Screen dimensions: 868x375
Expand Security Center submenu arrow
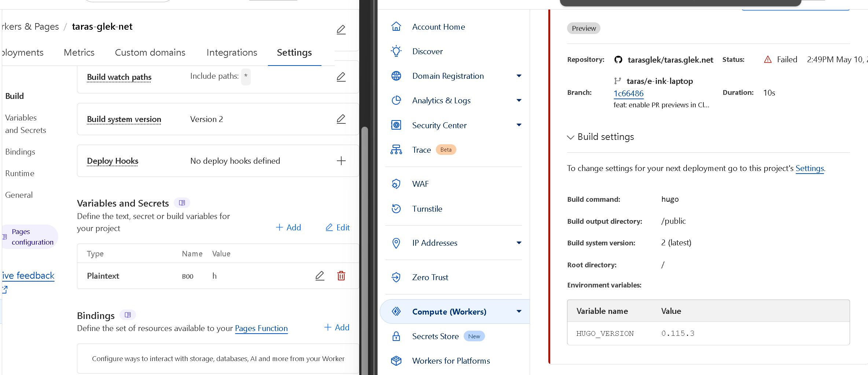tap(519, 125)
